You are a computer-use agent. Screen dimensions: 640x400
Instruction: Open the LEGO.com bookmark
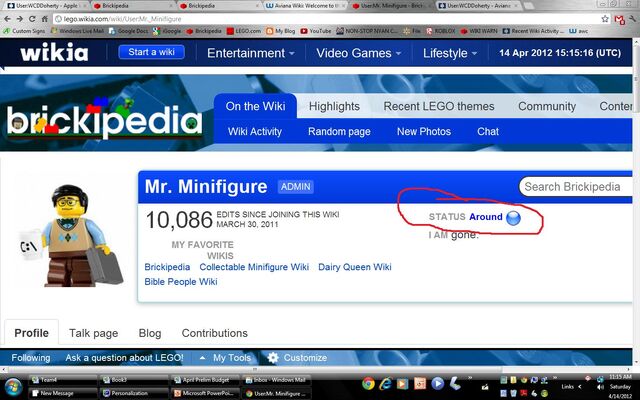(x=244, y=31)
